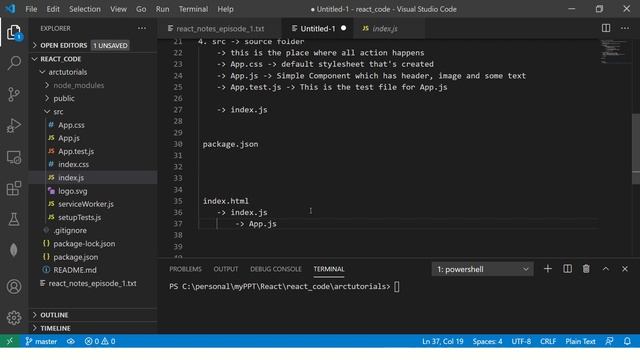640x360 pixels.
Task: Open remote window indicator in the status bar
Action: click(x=10, y=341)
